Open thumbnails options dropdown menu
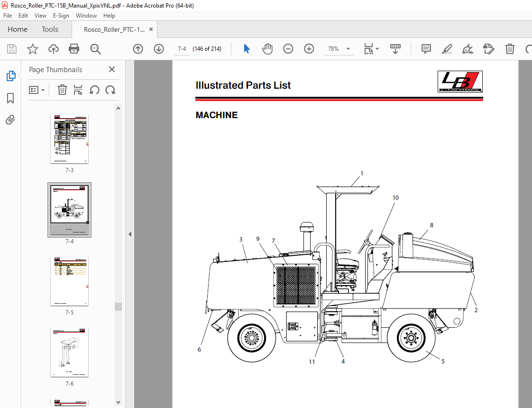532x408 pixels. (37, 90)
